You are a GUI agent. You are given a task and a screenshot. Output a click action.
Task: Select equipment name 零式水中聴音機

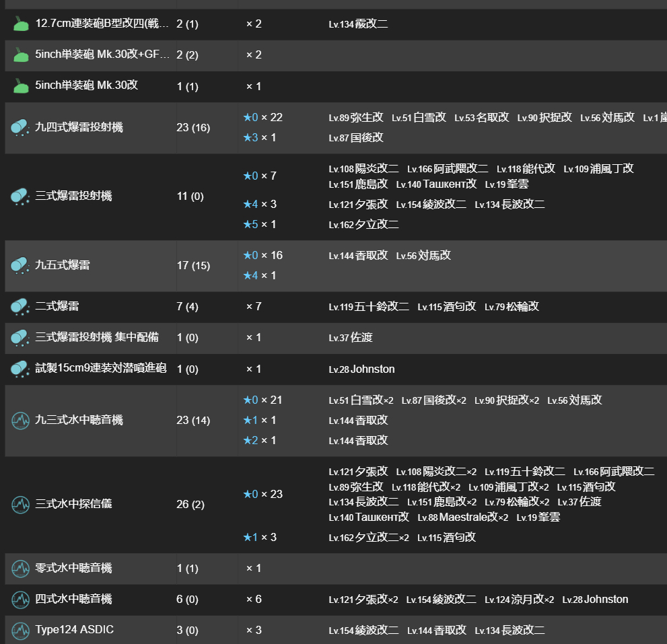(73, 568)
